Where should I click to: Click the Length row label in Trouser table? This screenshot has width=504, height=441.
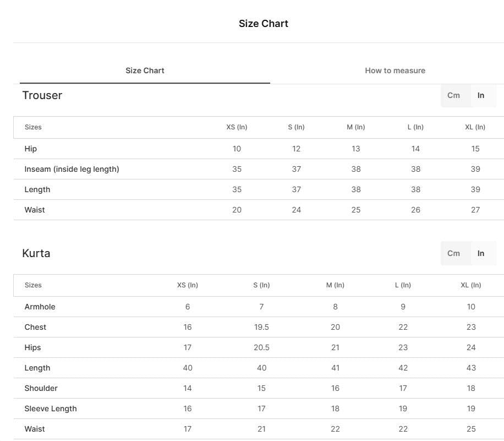coord(37,190)
